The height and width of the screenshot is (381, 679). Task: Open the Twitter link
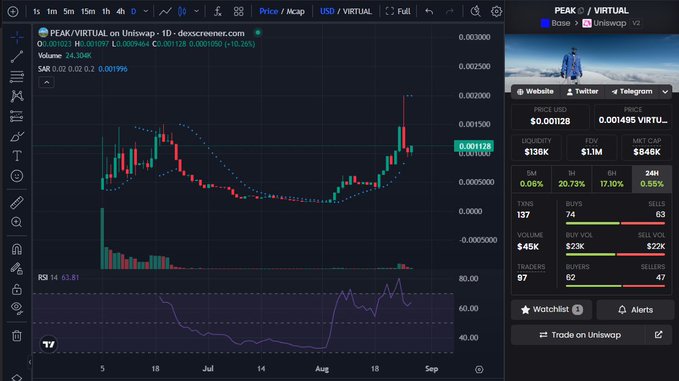(582, 92)
